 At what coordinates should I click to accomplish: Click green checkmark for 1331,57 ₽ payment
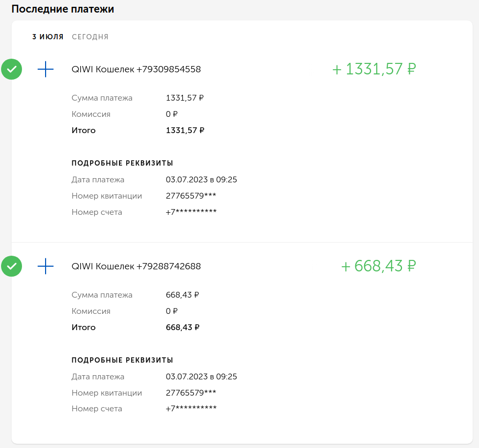click(x=12, y=69)
